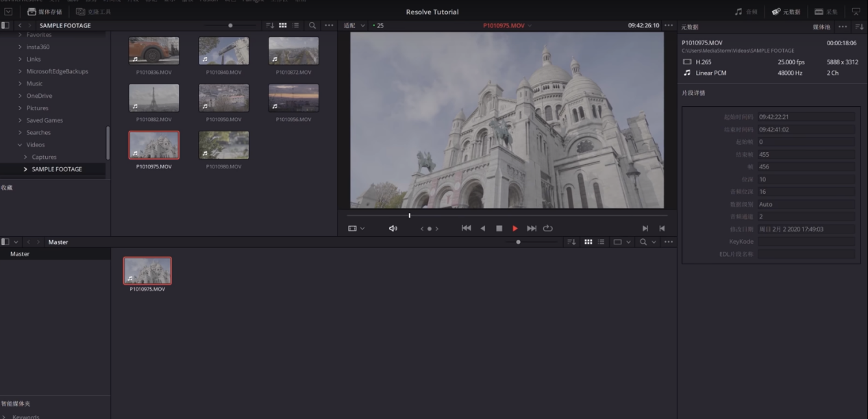Jump to first frame button
Image resolution: width=868 pixels, height=419 pixels.
point(467,229)
